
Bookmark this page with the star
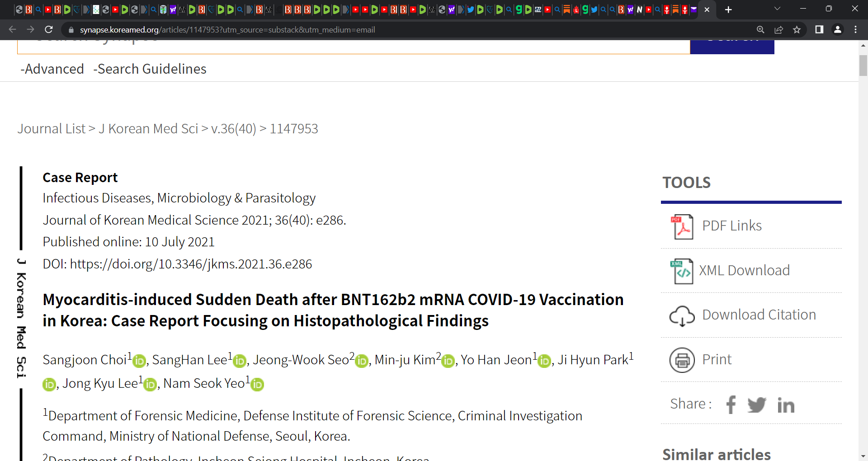(797, 29)
